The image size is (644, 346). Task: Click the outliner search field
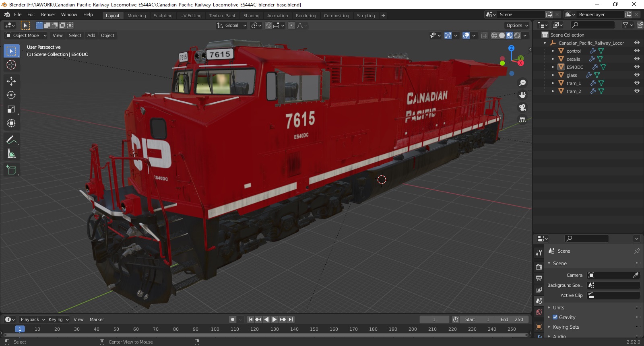tap(593, 25)
